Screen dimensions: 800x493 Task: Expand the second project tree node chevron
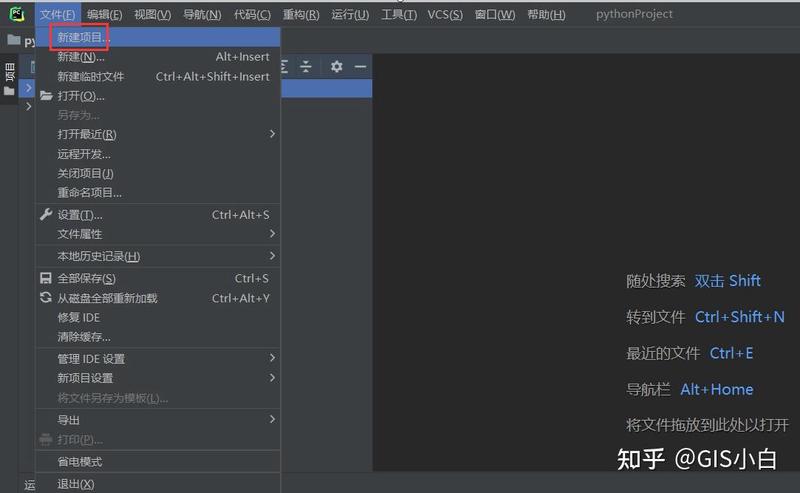pos(29,106)
